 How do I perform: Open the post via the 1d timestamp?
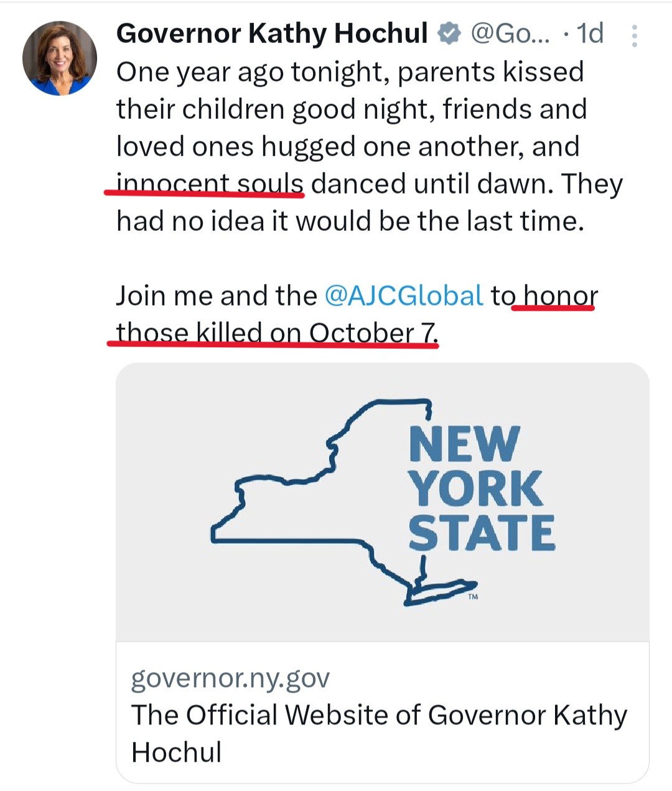[589, 34]
